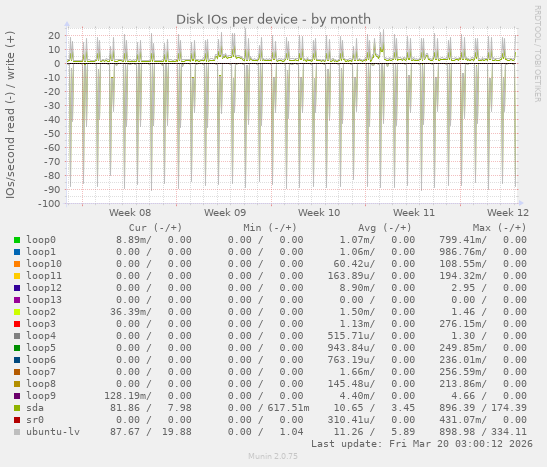Click the ubuntu-lv gray legend swatch
Viewport: 547px width, 467px height.
17,432
